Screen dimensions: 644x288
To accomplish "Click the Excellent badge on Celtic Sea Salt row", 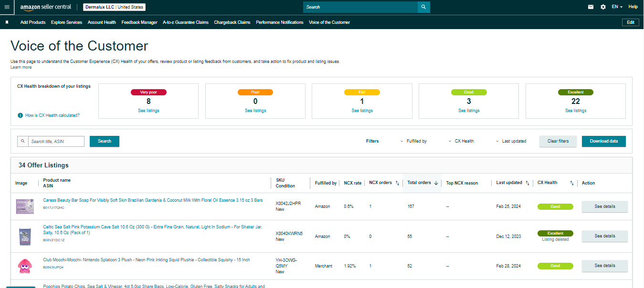I will [555, 234].
